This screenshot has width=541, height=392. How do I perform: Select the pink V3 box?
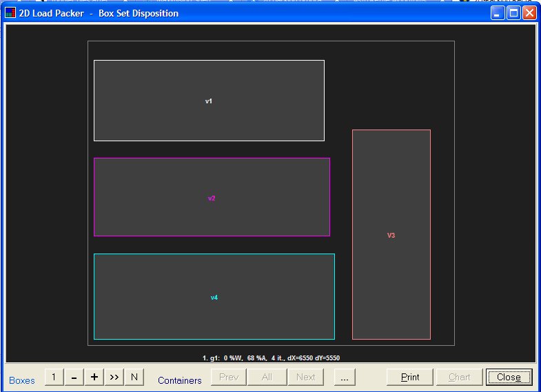[391, 234]
